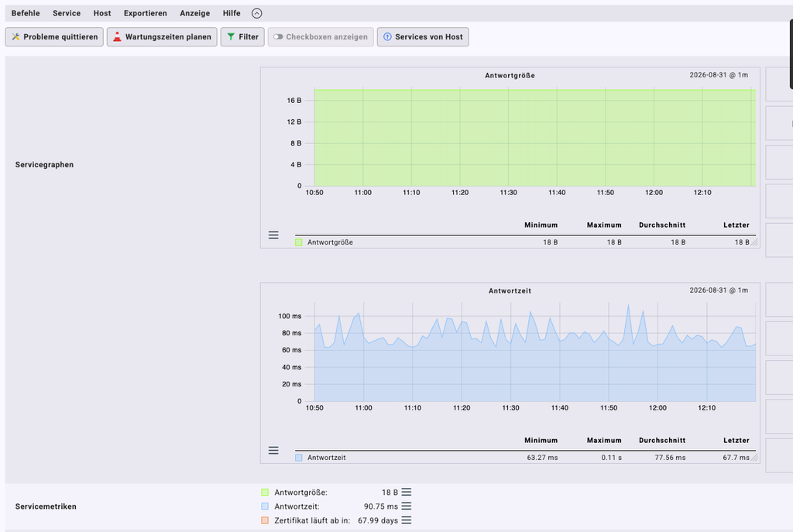The height and width of the screenshot is (532, 793).
Task: Open the Befehle menu
Action: click(26, 13)
